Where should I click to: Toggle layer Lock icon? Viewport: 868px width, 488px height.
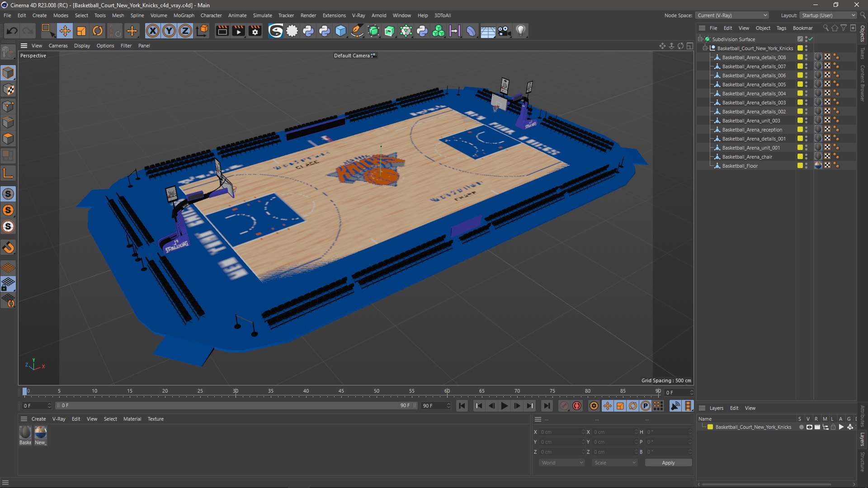pos(833,427)
